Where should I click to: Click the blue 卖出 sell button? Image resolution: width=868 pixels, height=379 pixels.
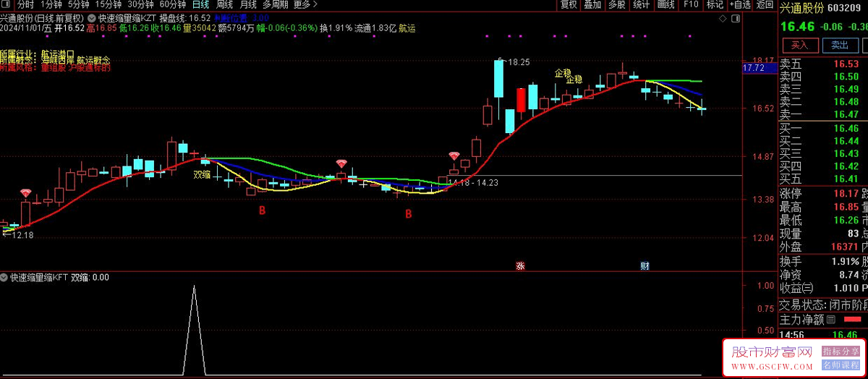[839, 45]
